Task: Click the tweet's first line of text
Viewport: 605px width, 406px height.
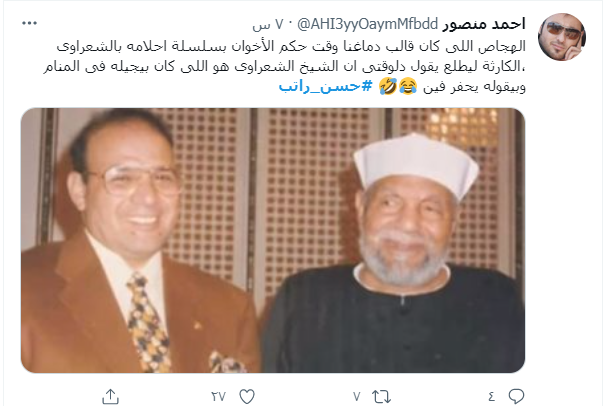Action: [x=291, y=46]
